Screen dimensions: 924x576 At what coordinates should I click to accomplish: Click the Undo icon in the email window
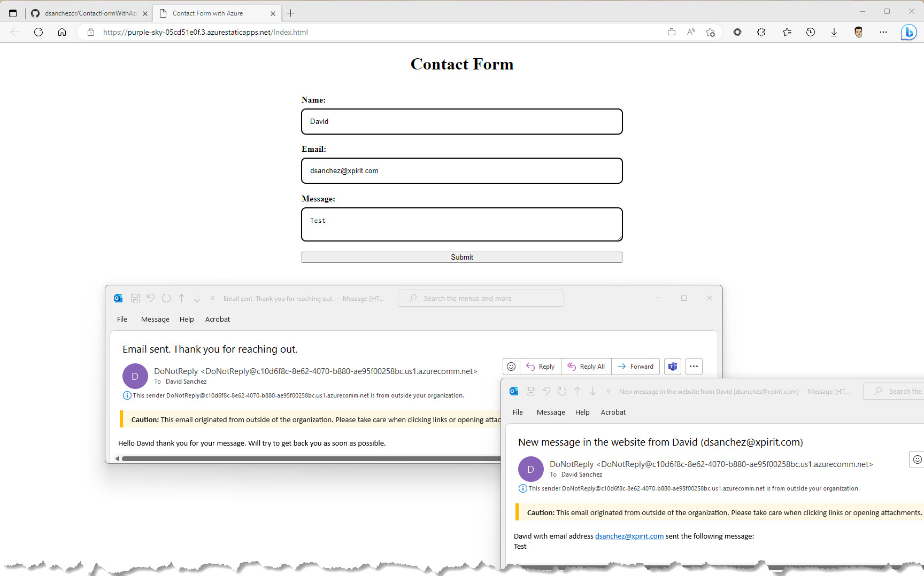pyautogui.click(x=150, y=298)
